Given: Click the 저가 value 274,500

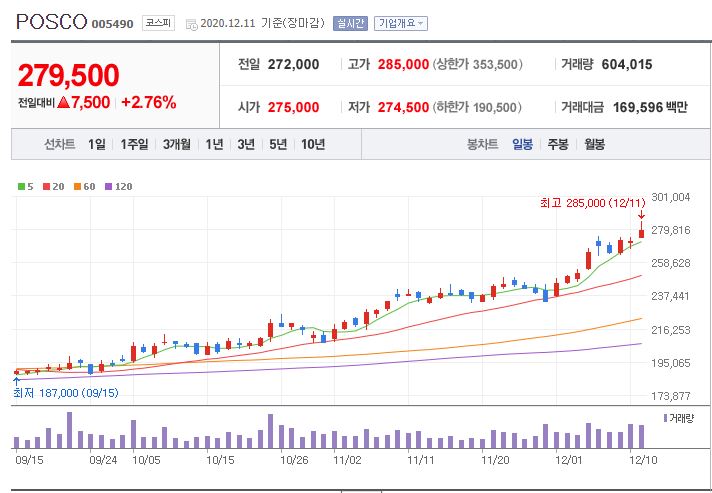Looking at the screenshot, I should tap(403, 108).
